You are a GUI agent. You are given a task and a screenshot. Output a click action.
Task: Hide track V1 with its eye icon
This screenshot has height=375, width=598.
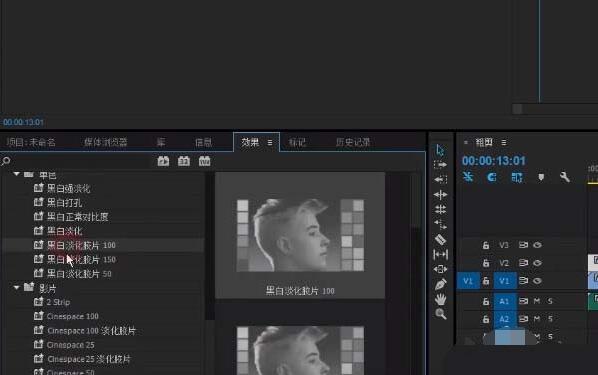[x=537, y=281]
